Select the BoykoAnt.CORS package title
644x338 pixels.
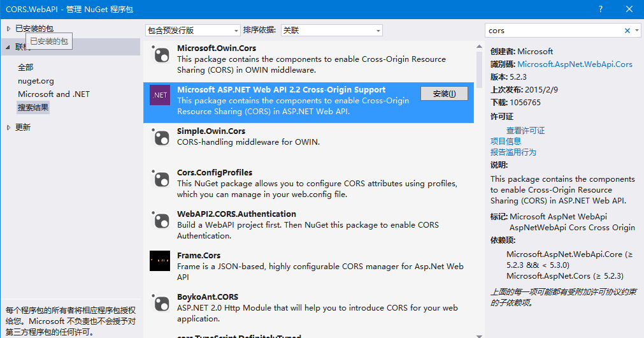point(208,297)
